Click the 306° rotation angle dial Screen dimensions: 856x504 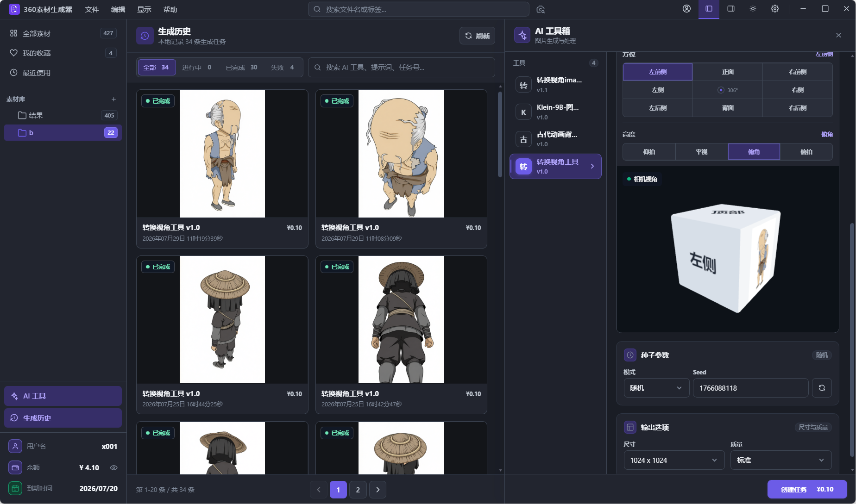pyautogui.click(x=728, y=90)
